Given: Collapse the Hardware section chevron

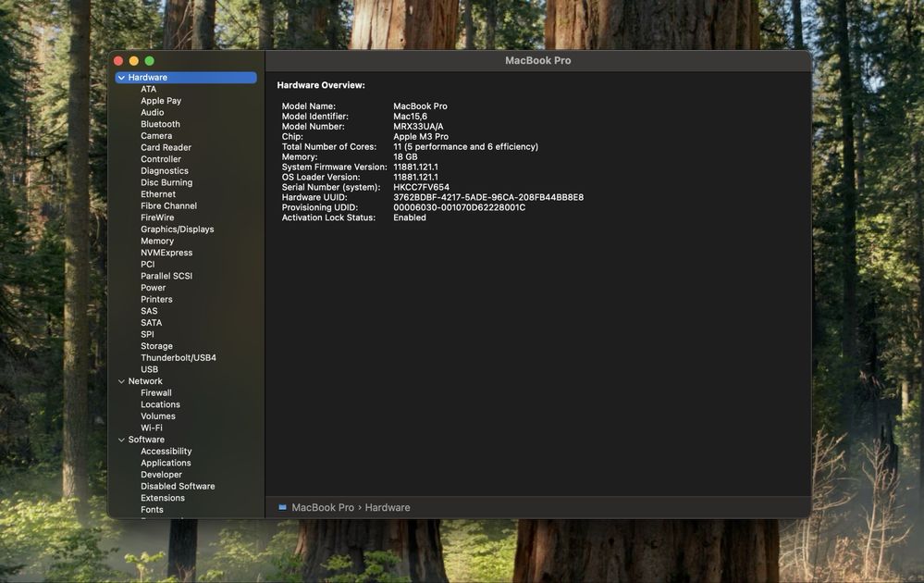Looking at the screenshot, I should pos(121,77).
